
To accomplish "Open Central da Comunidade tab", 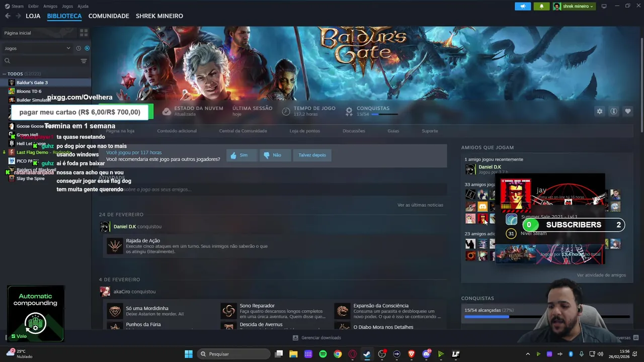I will [x=243, y=131].
